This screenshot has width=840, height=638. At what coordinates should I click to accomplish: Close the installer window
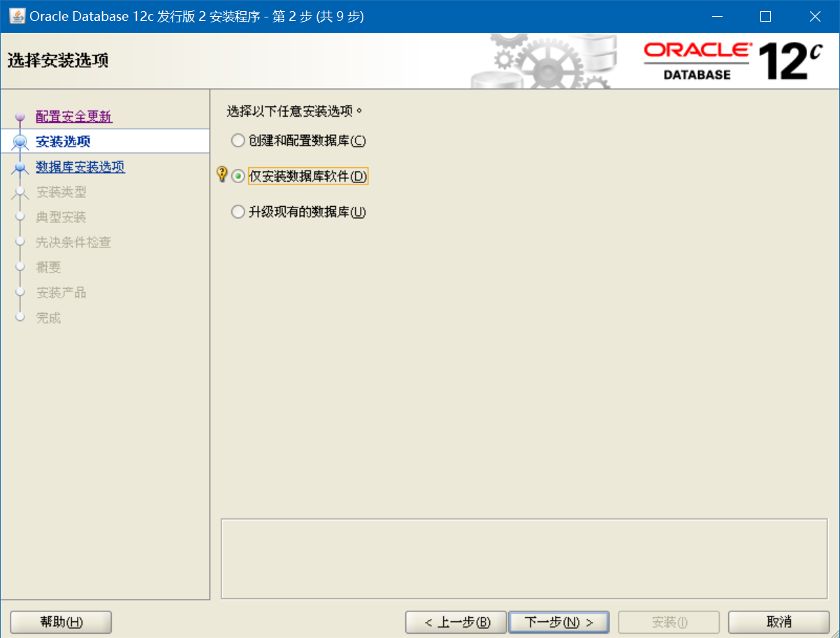click(x=815, y=16)
